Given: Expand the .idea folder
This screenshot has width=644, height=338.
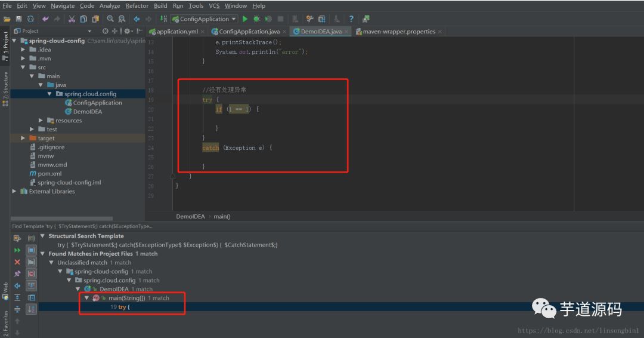Looking at the screenshot, I should [x=23, y=50].
